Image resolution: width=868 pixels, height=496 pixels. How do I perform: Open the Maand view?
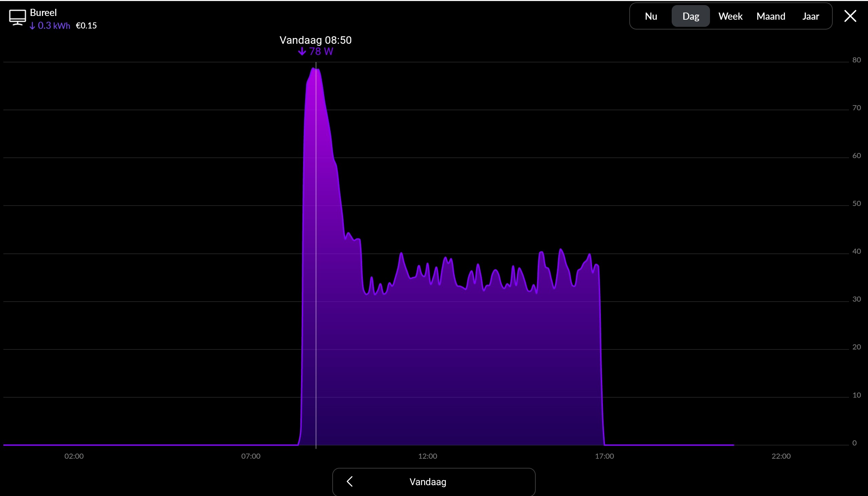770,16
